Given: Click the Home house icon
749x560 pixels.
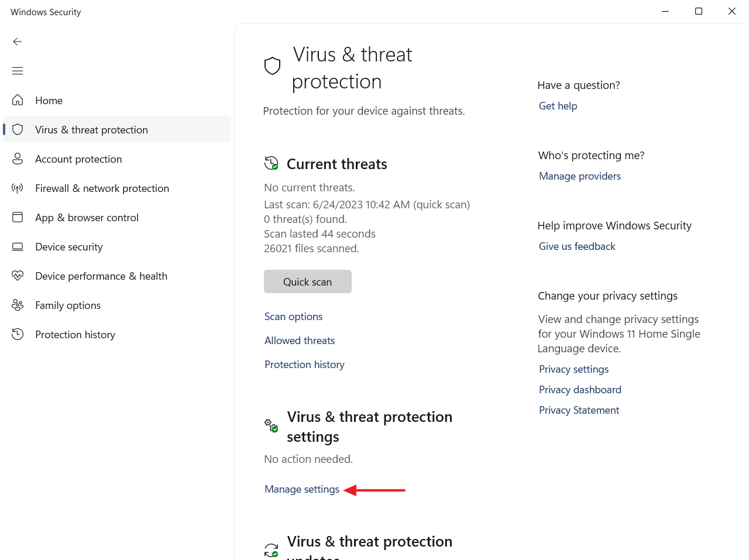Looking at the screenshot, I should (x=18, y=100).
